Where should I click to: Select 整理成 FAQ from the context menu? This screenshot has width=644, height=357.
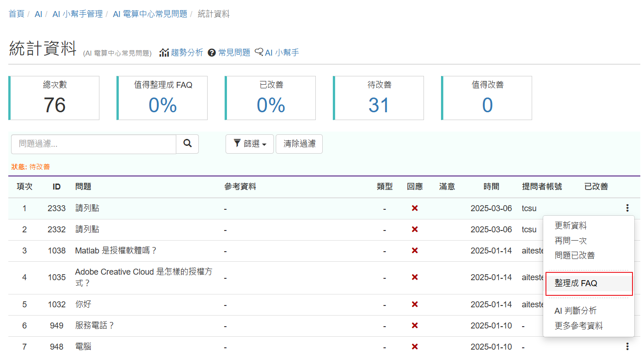point(589,283)
